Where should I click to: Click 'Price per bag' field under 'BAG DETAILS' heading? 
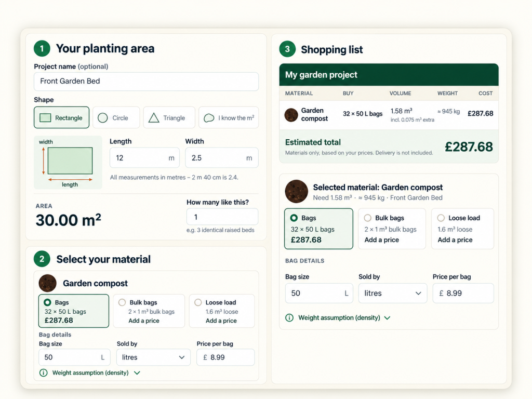click(x=463, y=293)
